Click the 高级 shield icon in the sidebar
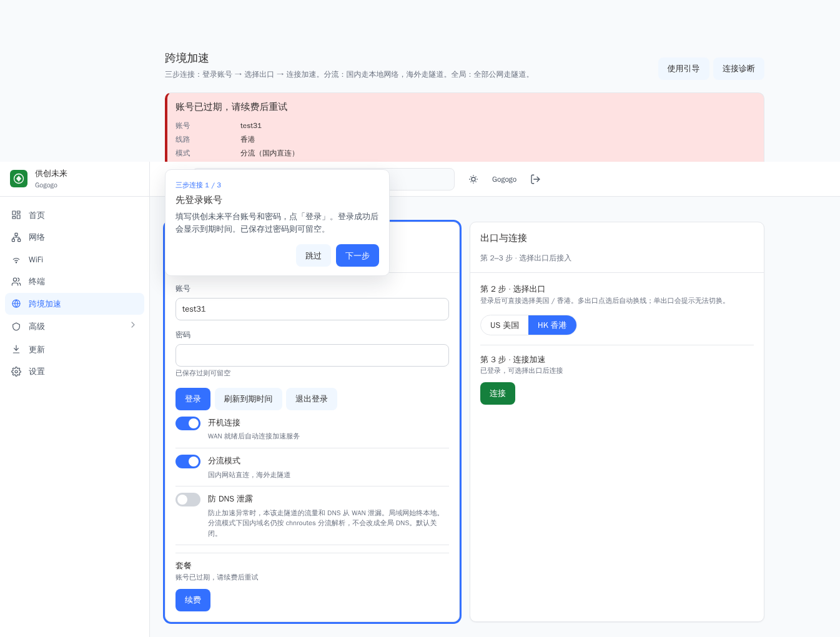Viewport: 840px width, 637px height. pos(16,327)
